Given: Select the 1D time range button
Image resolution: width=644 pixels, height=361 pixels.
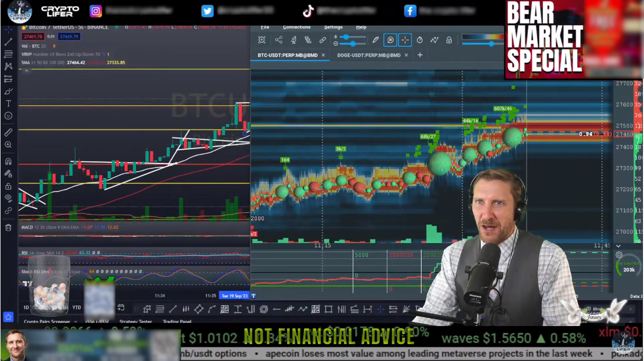Looking at the screenshot, I should pos(26,307).
